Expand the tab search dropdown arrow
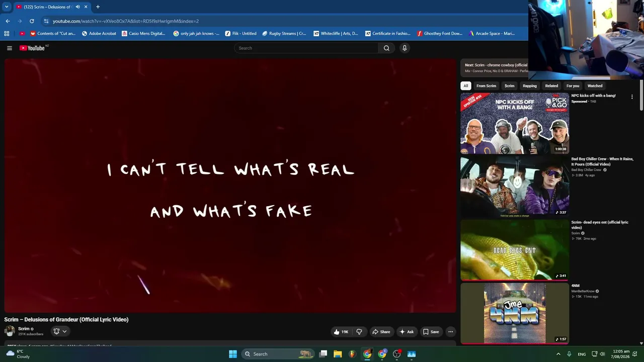 click(x=7, y=7)
